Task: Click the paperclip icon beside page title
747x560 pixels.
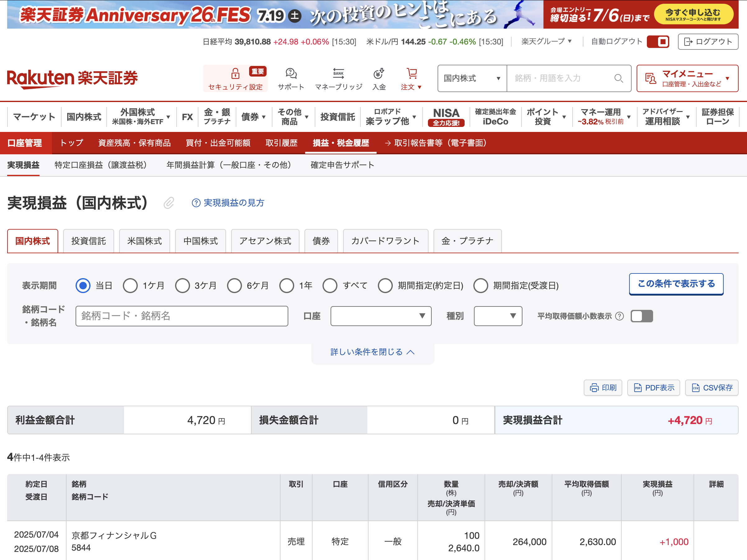Action: [x=169, y=203]
